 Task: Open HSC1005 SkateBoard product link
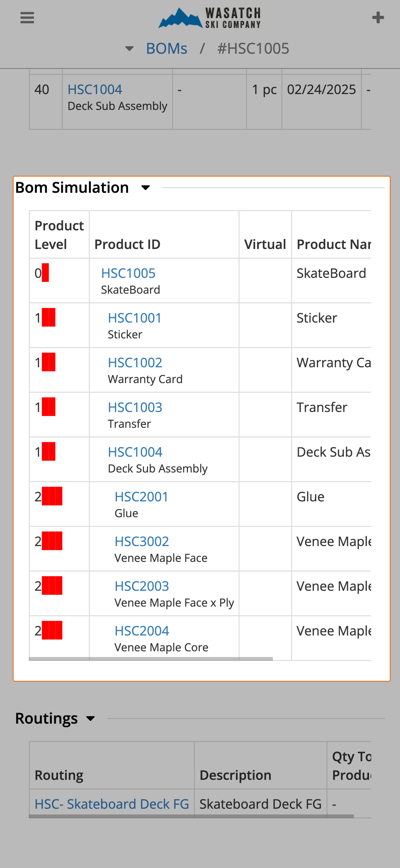point(128,273)
